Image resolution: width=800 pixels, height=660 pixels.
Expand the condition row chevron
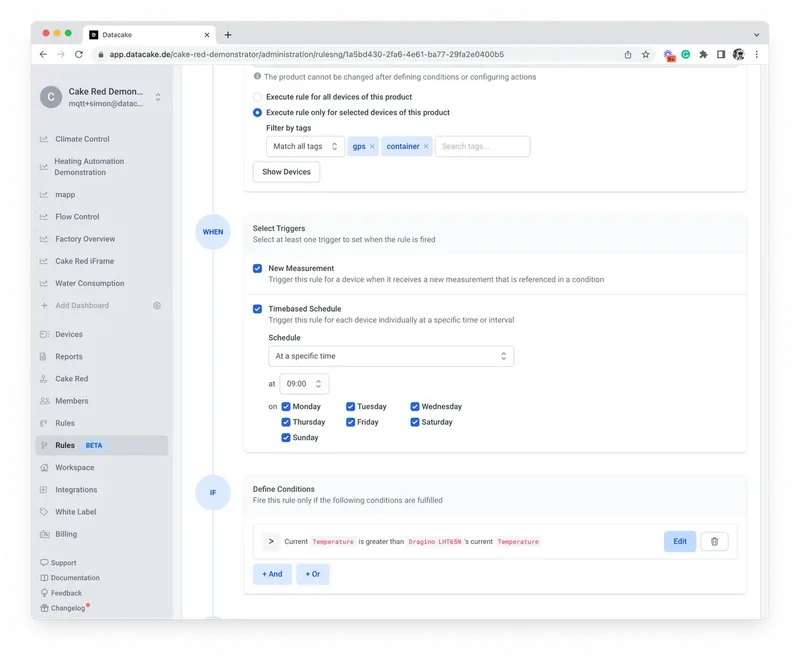coord(271,541)
